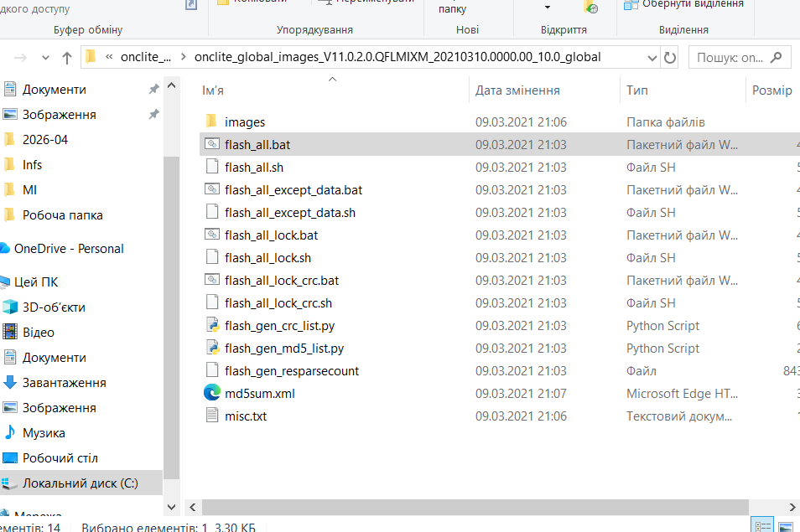Select the flash_all_except_data.bat file name
The width and height of the screenshot is (800, 532).
(294, 190)
